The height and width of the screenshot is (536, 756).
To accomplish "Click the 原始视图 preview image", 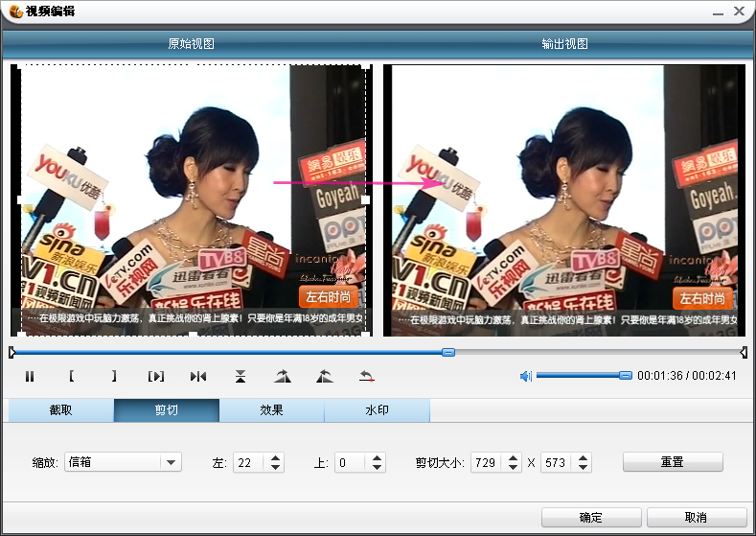I will point(192,200).
